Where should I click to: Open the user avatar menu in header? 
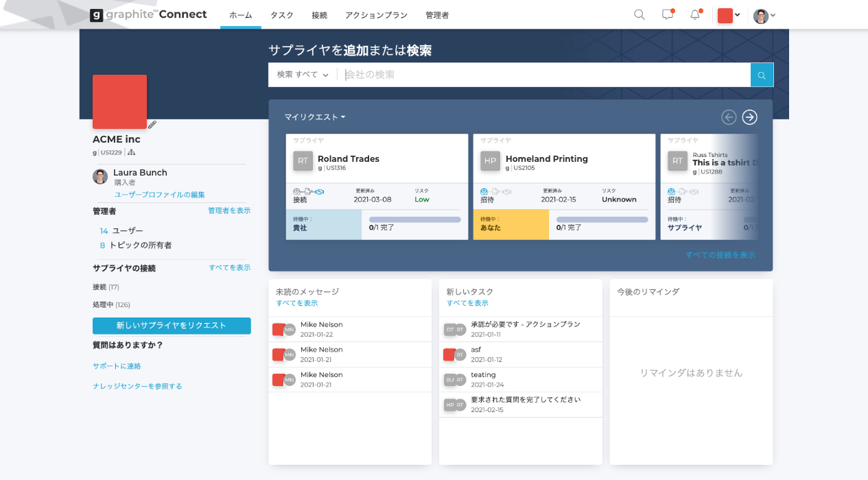[764, 15]
